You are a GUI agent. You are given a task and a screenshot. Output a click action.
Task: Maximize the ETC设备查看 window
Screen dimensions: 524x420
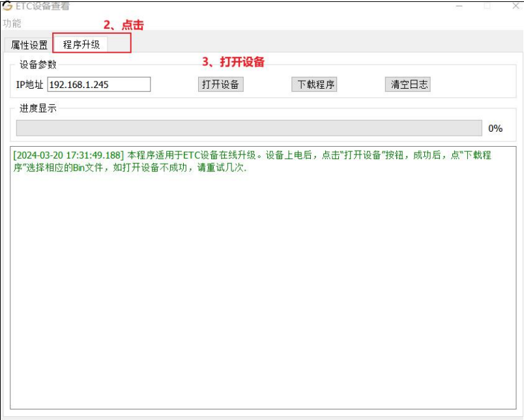coord(488,6)
